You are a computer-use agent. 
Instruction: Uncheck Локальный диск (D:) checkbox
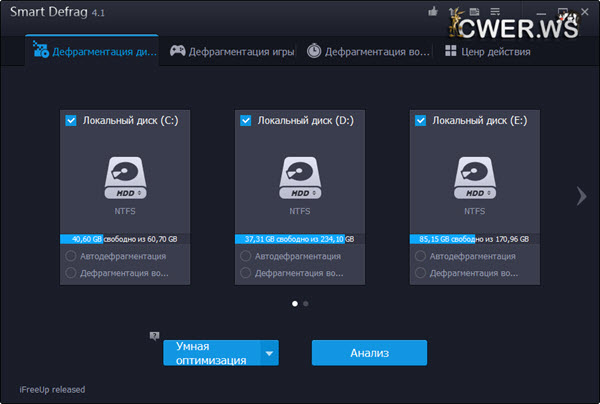pos(246,120)
